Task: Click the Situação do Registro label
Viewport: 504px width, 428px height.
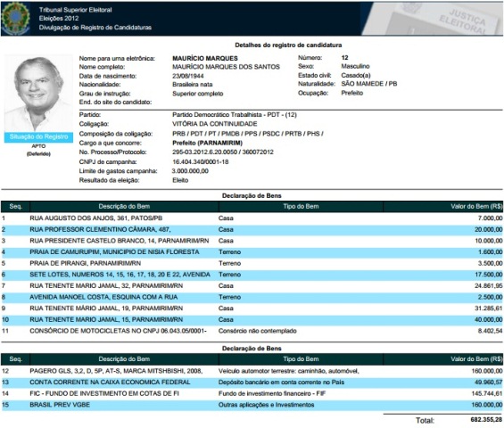Action: [38, 137]
